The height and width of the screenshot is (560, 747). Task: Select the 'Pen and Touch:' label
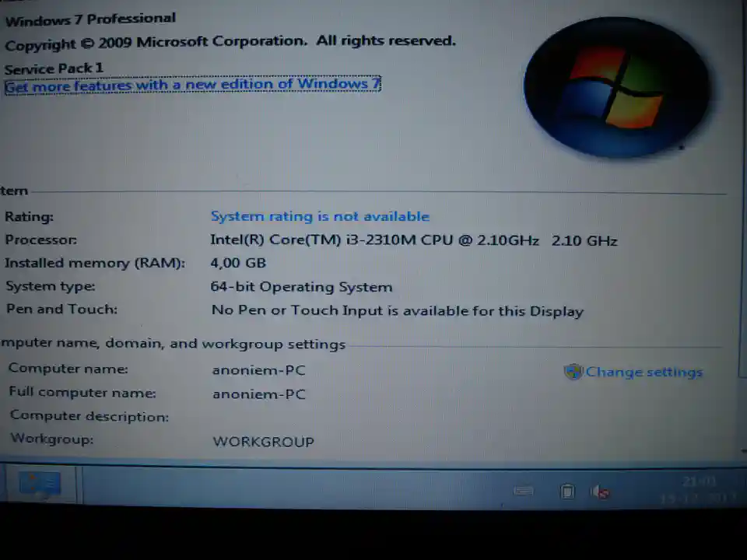point(61,309)
